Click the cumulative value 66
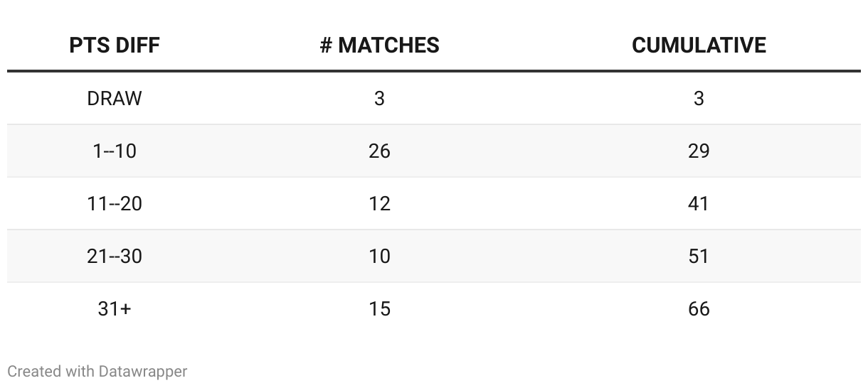The image size is (868, 388). click(x=699, y=308)
